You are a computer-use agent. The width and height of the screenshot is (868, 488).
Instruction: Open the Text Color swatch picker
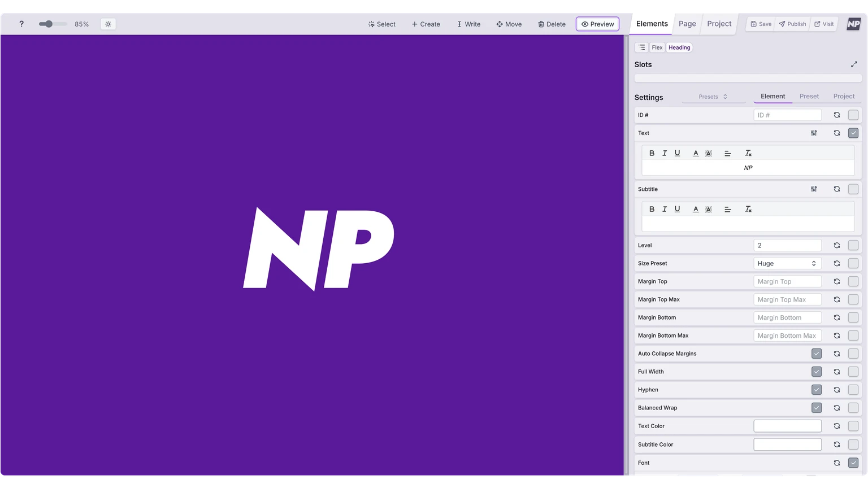coord(787,426)
